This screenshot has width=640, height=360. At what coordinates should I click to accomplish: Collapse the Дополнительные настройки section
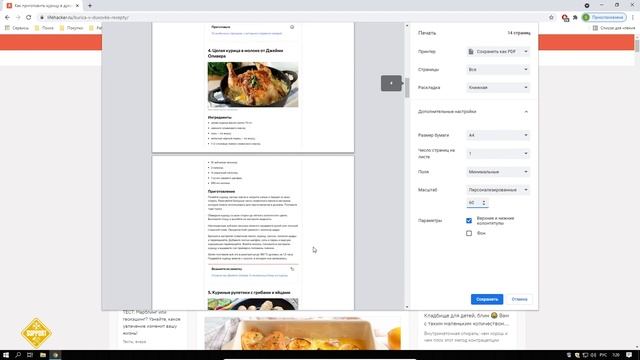coord(526,111)
